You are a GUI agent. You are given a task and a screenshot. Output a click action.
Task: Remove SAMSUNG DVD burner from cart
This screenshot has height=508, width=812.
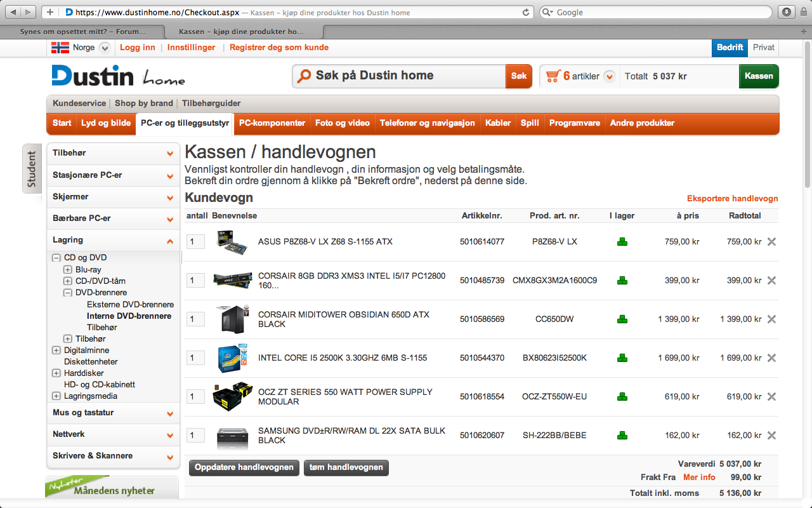click(x=771, y=435)
